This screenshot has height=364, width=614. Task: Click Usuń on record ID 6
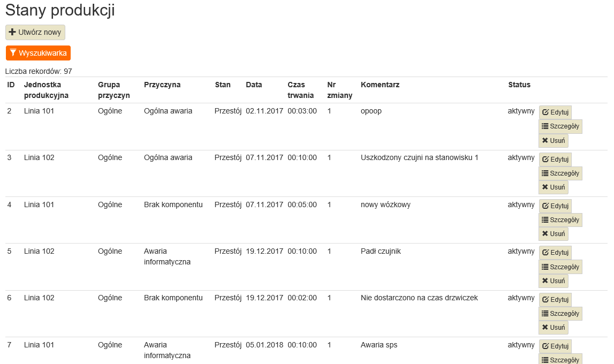point(554,328)
